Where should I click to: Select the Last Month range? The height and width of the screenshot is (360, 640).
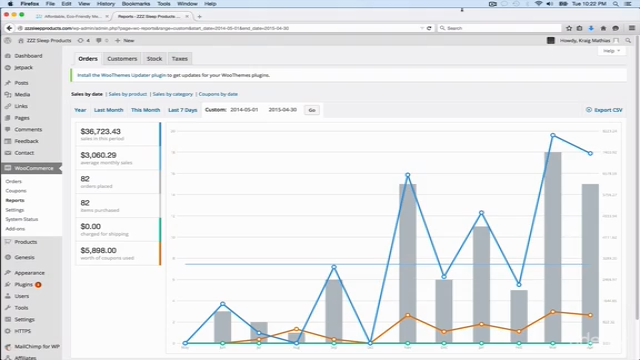coord(108,110)
